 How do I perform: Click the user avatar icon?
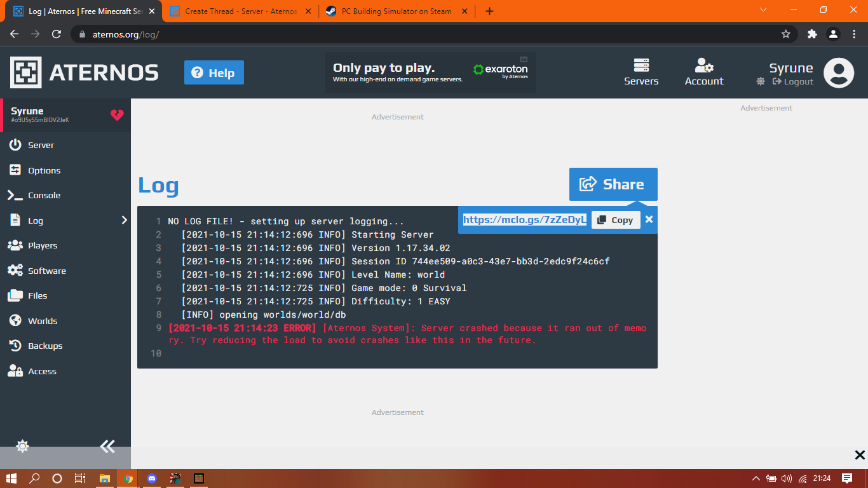pos(839,72)
